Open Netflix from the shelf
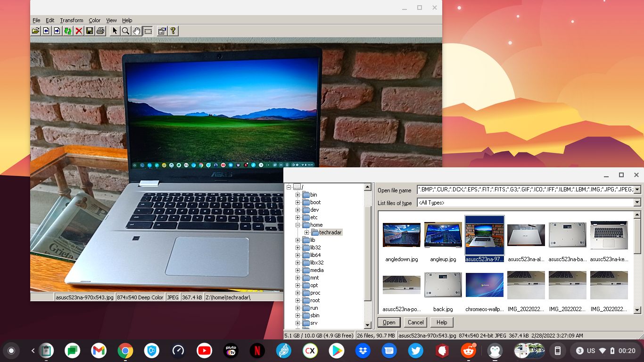644x362 pixels. [257, 351]
